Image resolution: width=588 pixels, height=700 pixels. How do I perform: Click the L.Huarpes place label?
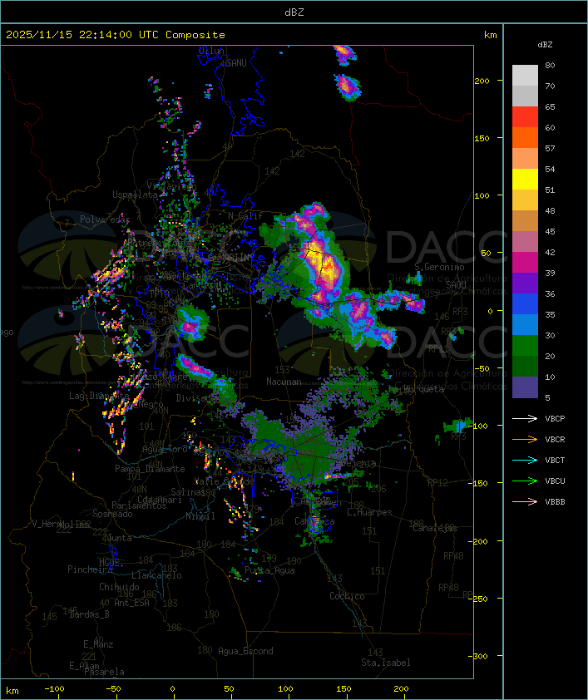click(369, 512)
